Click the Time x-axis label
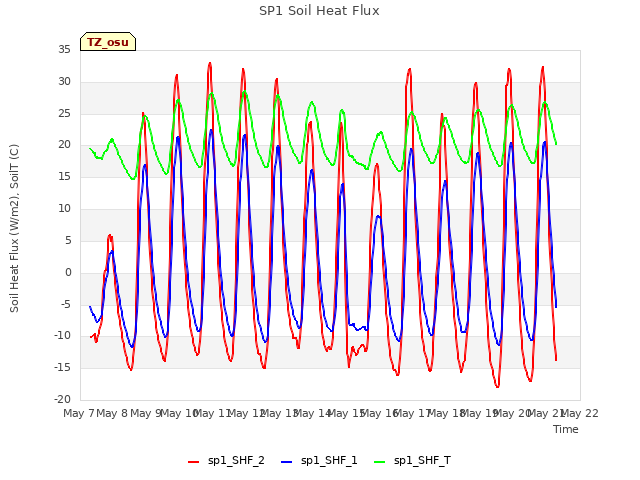Screen dimensions: 640x480 (566, 429)
